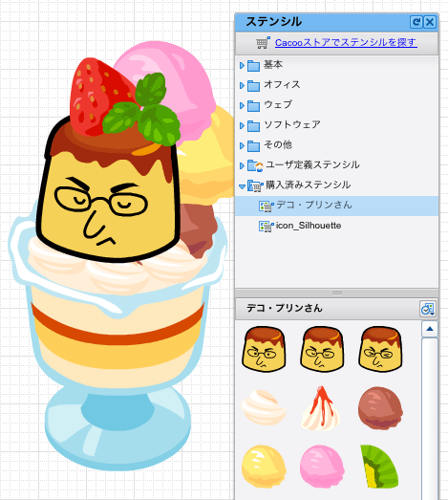
Task: Pick the whipped cream with strawberry sauce stencil
Action: point(321,408)
